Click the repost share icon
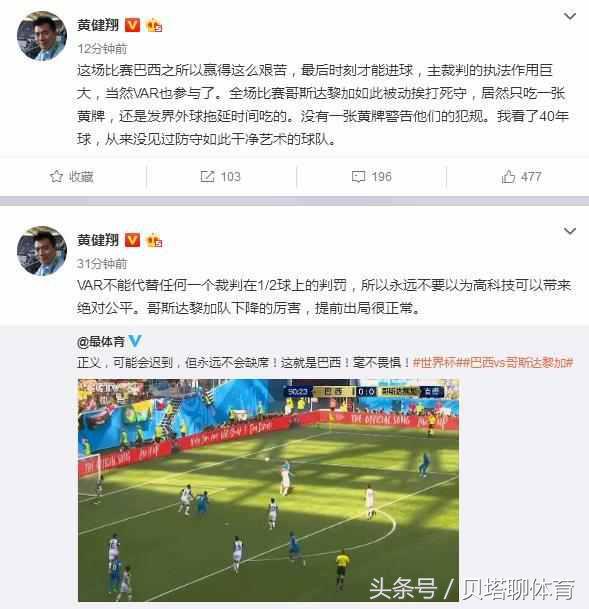The width and height of the screenshot is (589, 609). pos(207,176)
